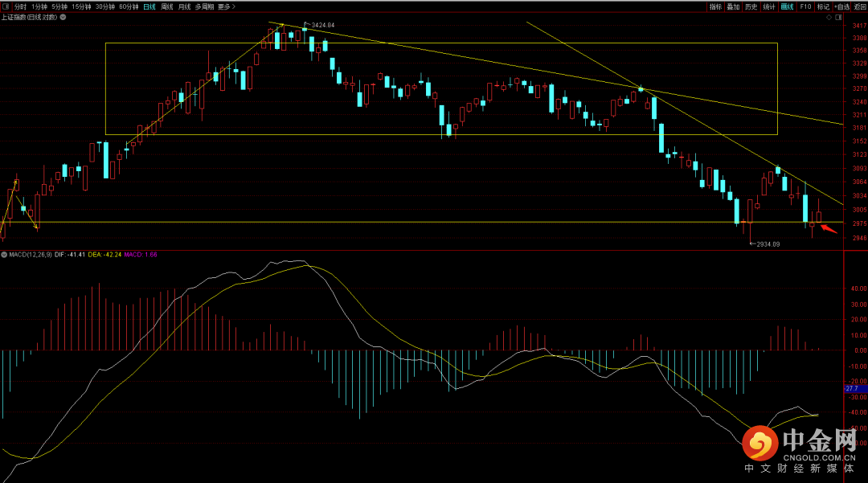Open the 指标 indicators button
This screenshot has width=868, height=483.
[715, 6]
